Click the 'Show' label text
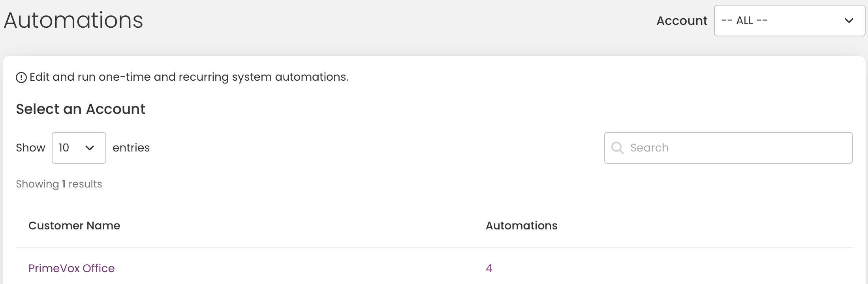Image resolution: width=868 pixels, height=284 pixels. pyautogui.click(x=30, y=148)
